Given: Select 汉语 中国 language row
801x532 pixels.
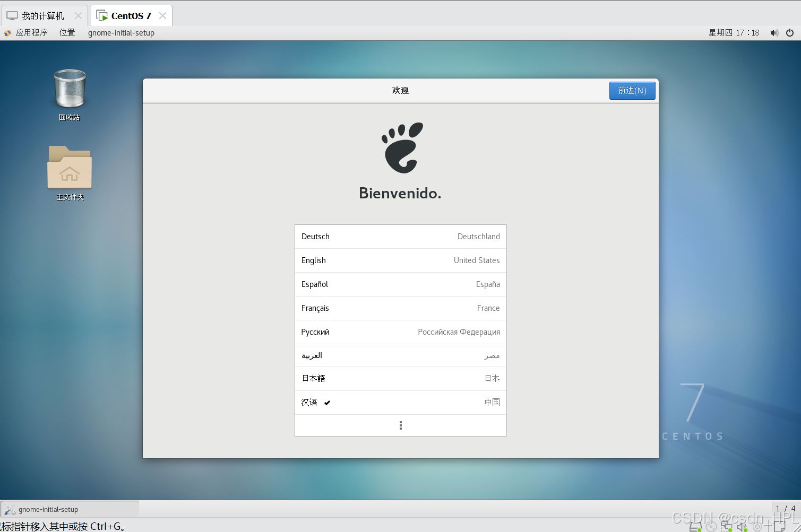Looking at the screenshot, I should 401,403.
